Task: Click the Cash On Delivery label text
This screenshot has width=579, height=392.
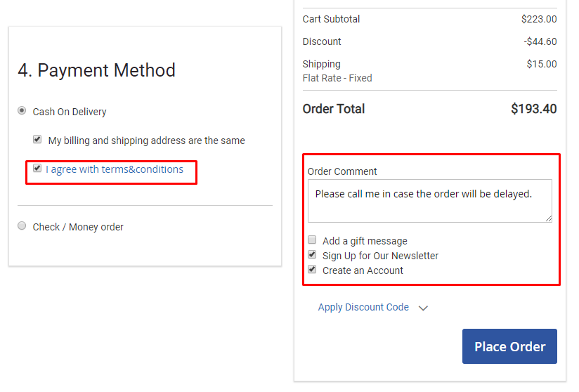Action: tap(70, 112)
